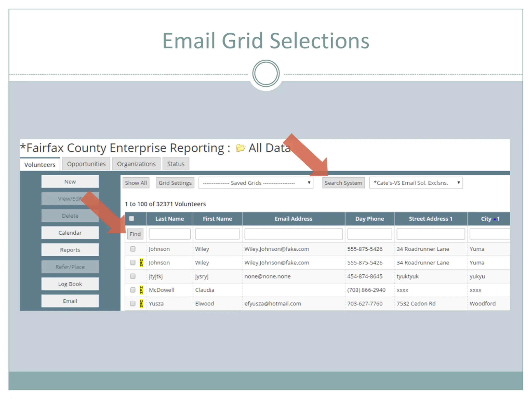Click 7532 Cedon Rd address cell
532x399 pixels.
[416, 304]
